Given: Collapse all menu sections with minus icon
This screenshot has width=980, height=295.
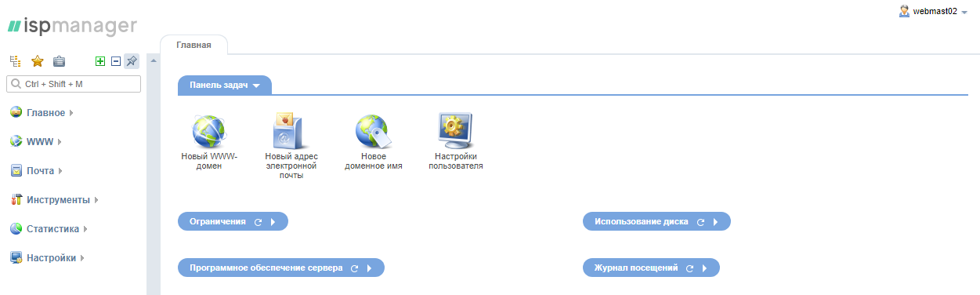Looking at the screenshot, I should 116,61.
